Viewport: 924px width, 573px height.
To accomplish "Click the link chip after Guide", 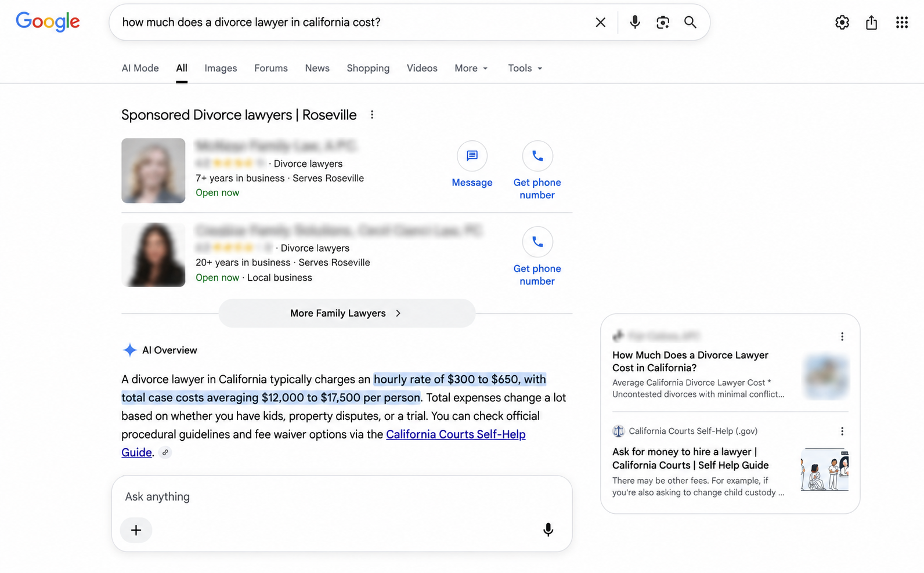I will click(x=165, y=452).
